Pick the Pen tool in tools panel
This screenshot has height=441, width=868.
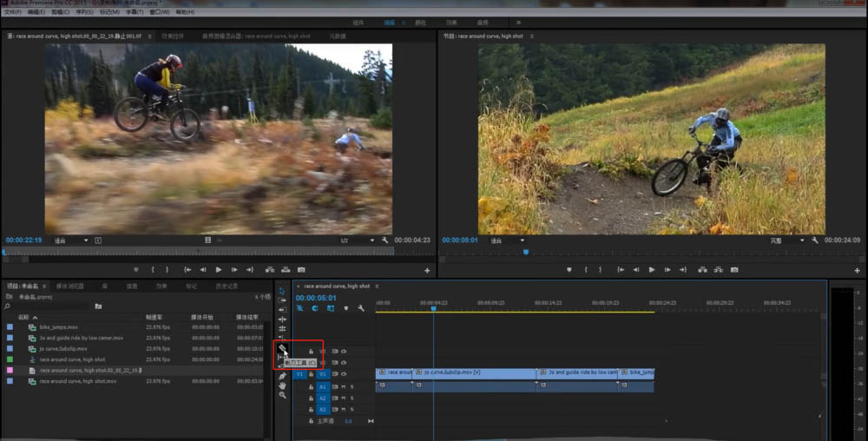[x=282, y=376]
